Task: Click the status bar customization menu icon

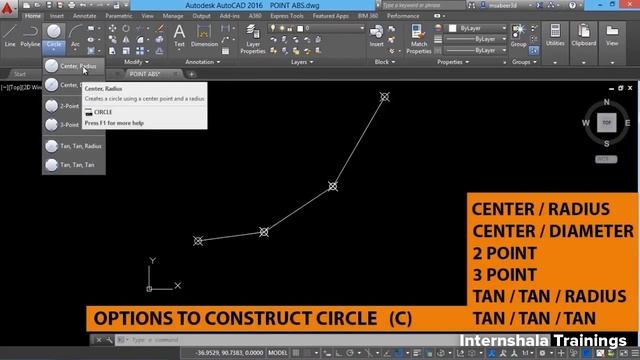Action: 635,353
